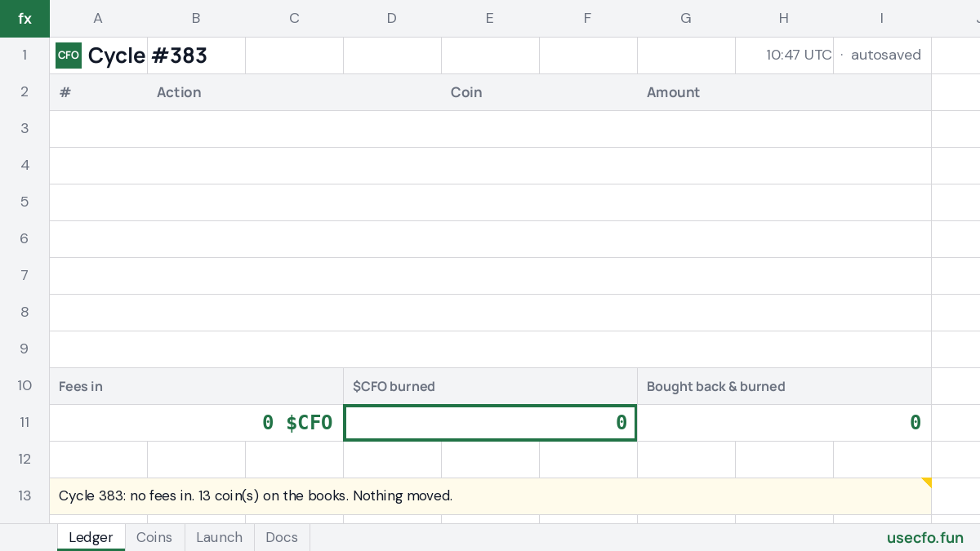Visit the usecfo.fun link
Viewport: 980px width, 551px height.
[x=925, y=538]
